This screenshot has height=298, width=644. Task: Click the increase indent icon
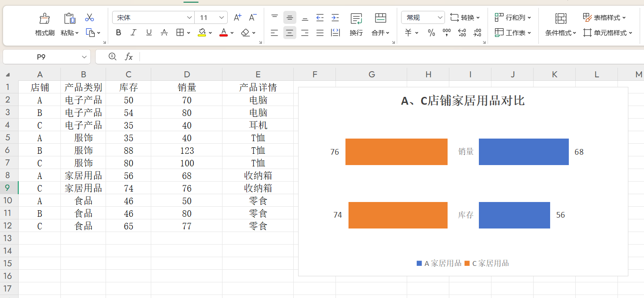[x=335, y=17]
